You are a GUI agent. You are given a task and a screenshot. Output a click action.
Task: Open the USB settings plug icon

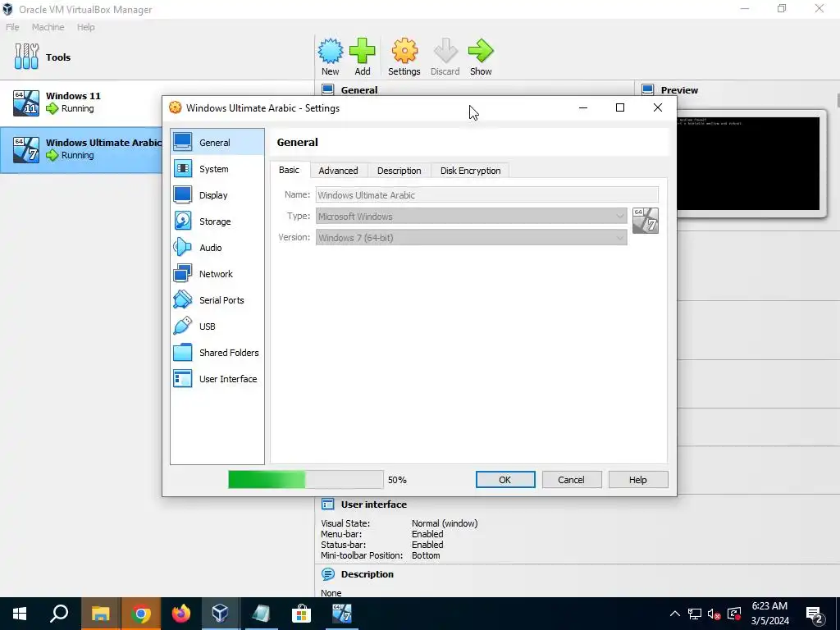click(183, 326)
